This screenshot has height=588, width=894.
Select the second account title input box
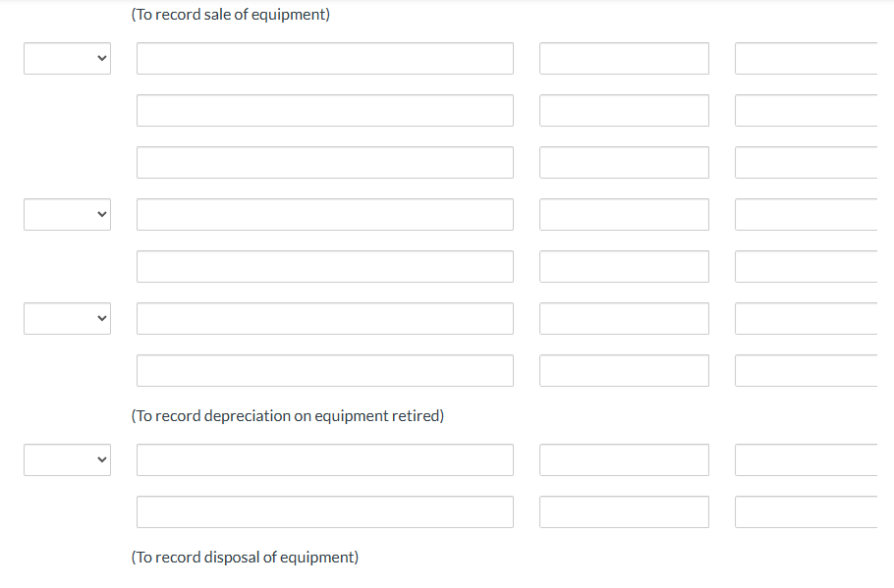point(324,110)
